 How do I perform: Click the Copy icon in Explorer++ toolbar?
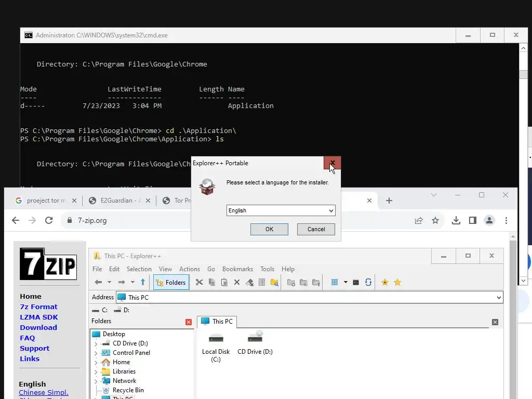(212, 282)
